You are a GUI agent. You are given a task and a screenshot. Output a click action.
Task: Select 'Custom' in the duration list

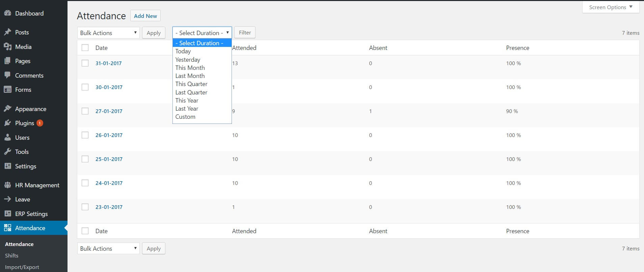coord(185,117)
